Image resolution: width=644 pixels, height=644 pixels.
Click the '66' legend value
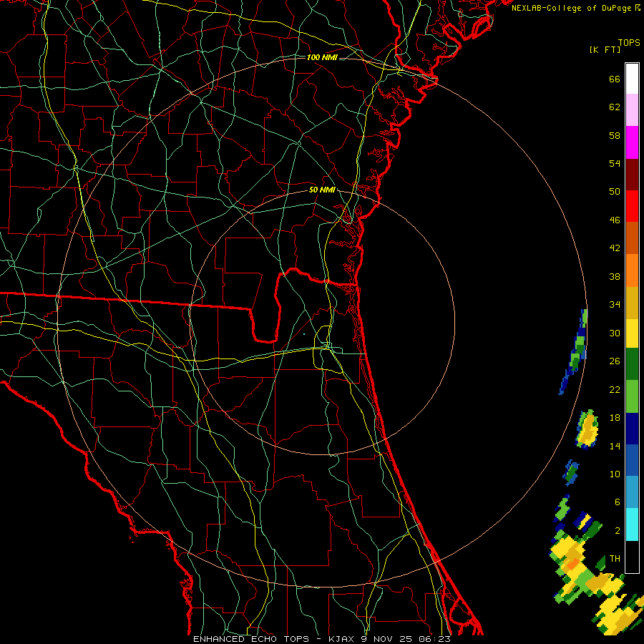click(615, 79)
